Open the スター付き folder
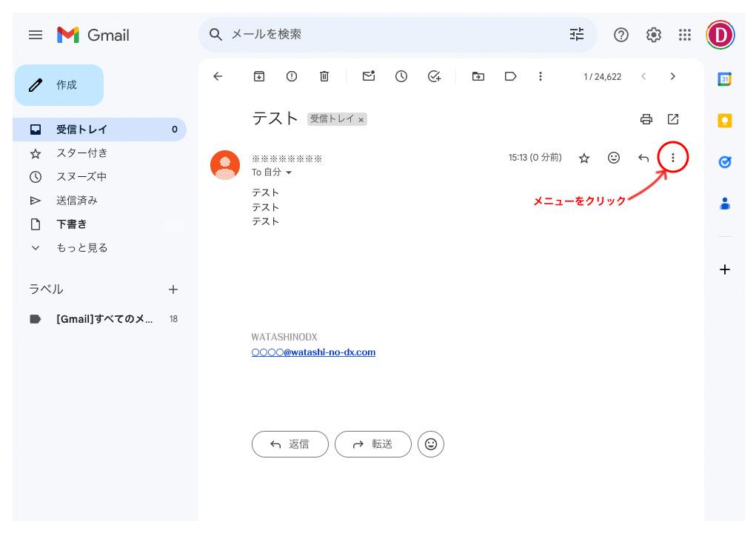The height and width of the screenshot is (533, 756). pyautogui.click(x=81, y=153)
